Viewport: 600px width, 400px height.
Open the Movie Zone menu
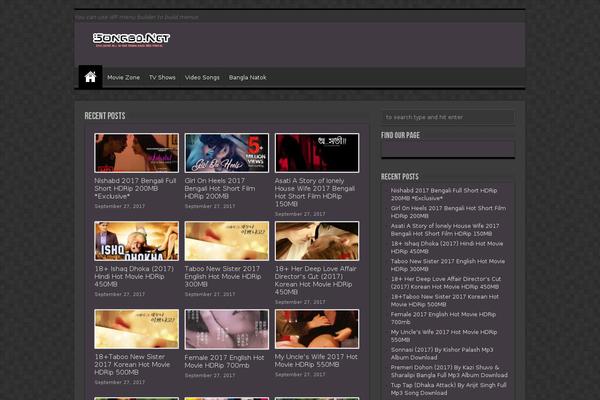point(123,77)
